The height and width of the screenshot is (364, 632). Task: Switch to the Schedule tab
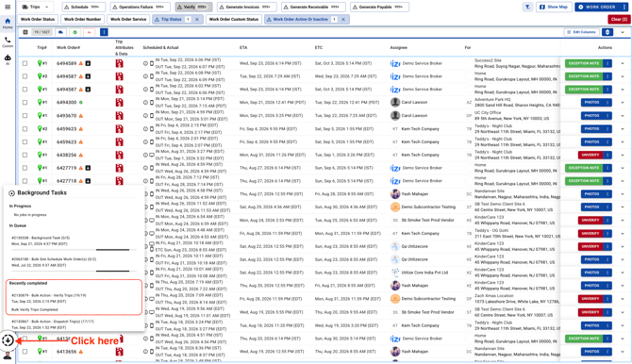point(83,7)
